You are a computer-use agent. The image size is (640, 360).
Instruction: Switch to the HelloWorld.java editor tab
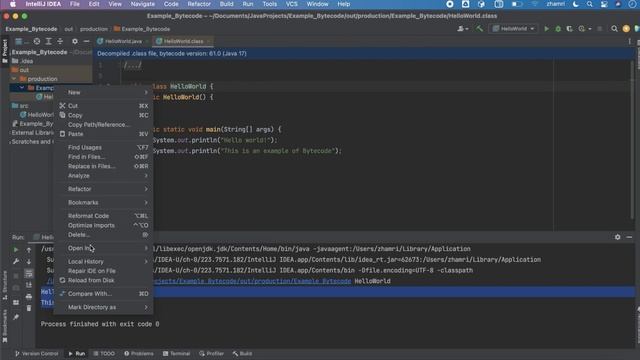coord(122,41)
